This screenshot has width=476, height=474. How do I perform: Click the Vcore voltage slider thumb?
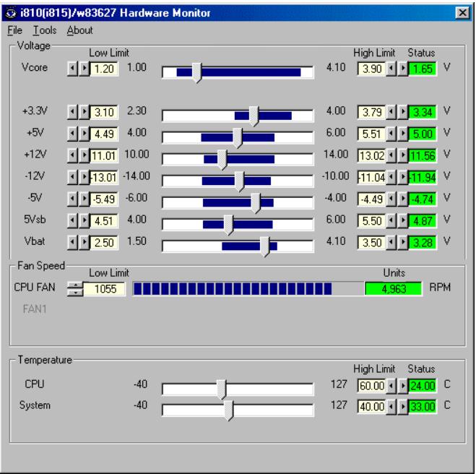(x=197, y=73)
